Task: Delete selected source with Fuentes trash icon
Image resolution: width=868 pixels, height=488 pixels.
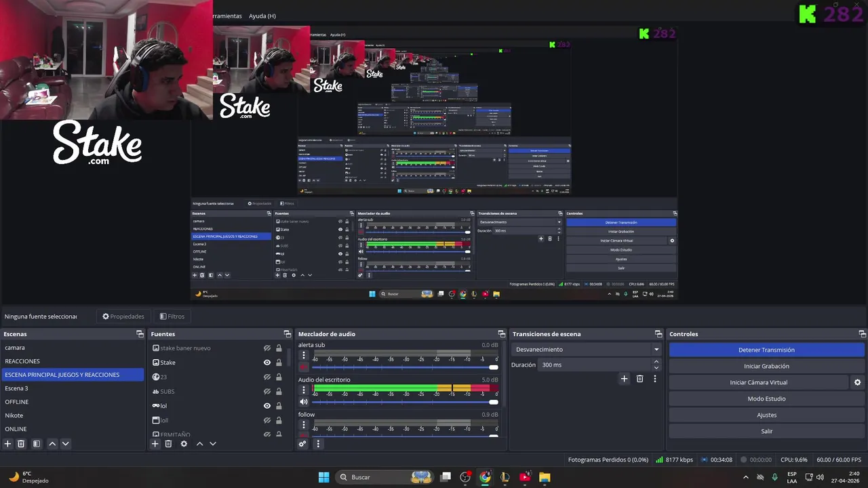Action: point(169,444)
